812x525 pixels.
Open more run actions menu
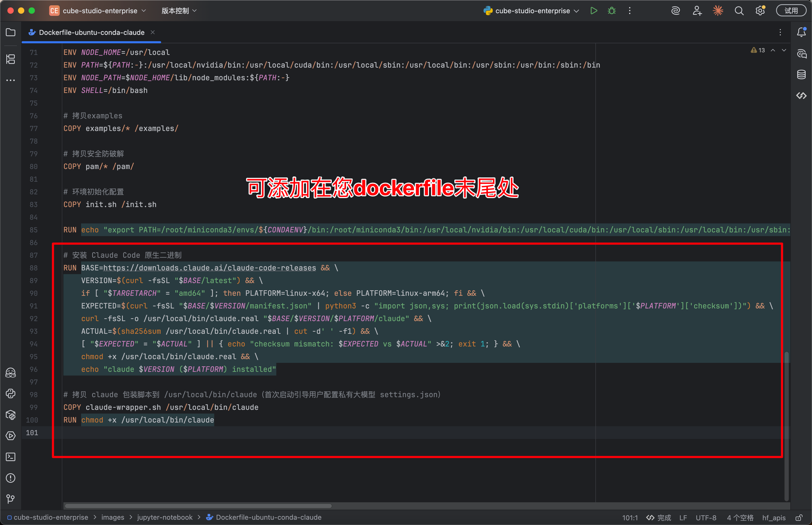(x=629, y=11)
